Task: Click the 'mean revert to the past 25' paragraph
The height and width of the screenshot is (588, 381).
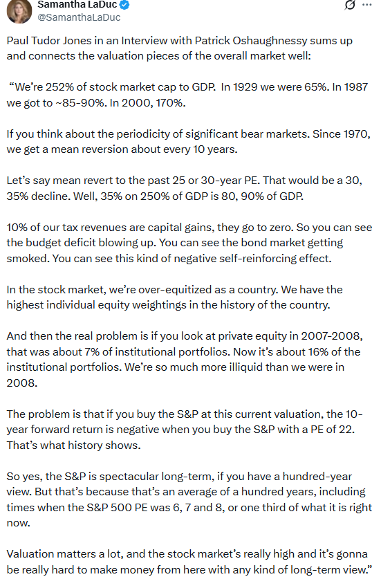Action: [x=184, y=188]
